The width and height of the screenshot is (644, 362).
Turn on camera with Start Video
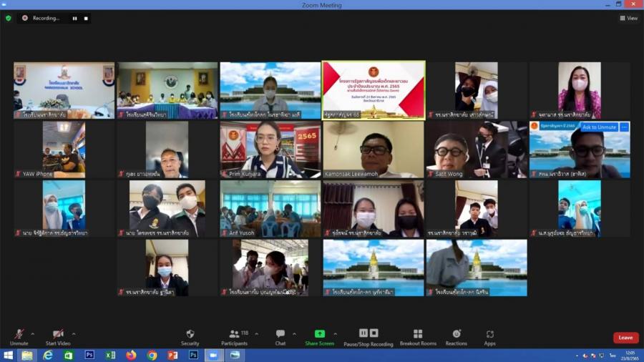58,336
